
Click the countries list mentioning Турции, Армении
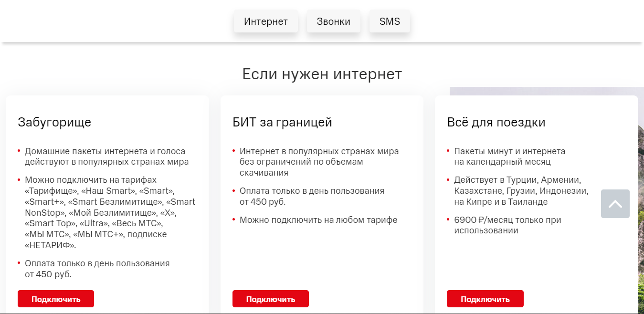[x=520, y=191]
